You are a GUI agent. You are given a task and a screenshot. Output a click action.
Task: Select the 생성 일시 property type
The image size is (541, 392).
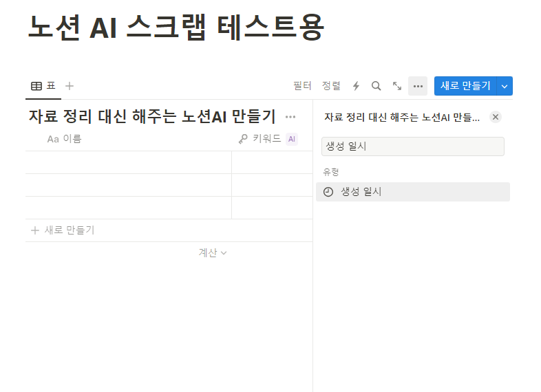pos(413,192)
